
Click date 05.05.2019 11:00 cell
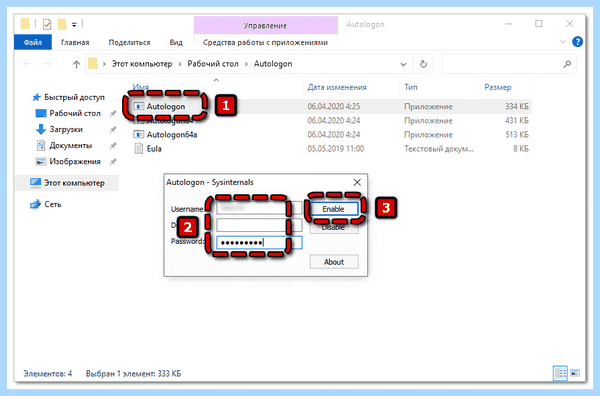click(336, 149)
